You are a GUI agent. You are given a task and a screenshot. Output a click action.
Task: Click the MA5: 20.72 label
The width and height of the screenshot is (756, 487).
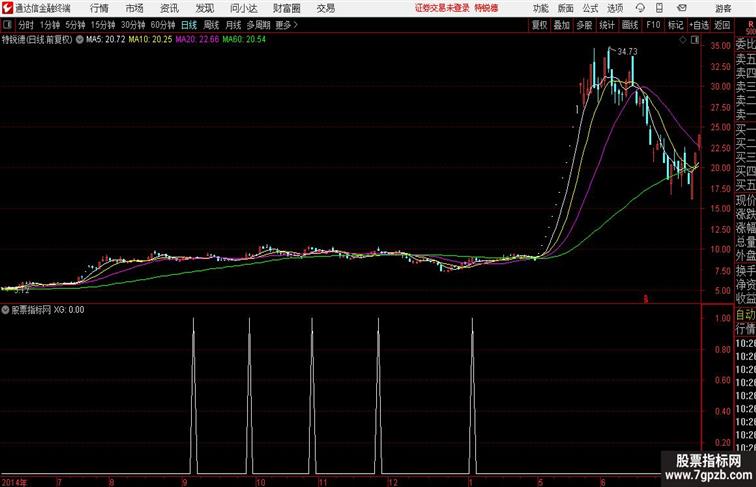tap(106, 40)
